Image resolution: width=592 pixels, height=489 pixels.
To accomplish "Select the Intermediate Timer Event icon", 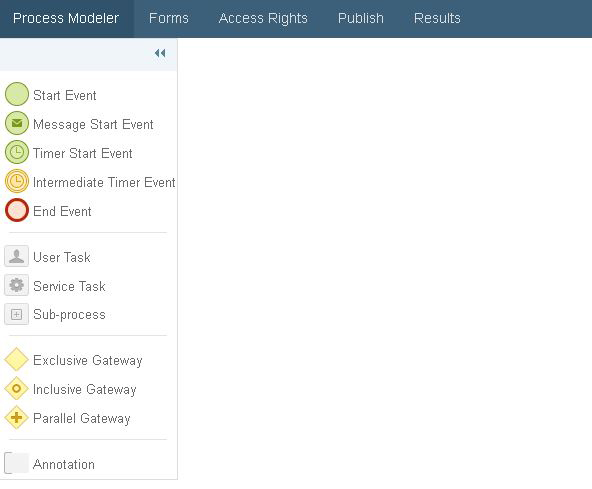I will click(x=17, y=181).
